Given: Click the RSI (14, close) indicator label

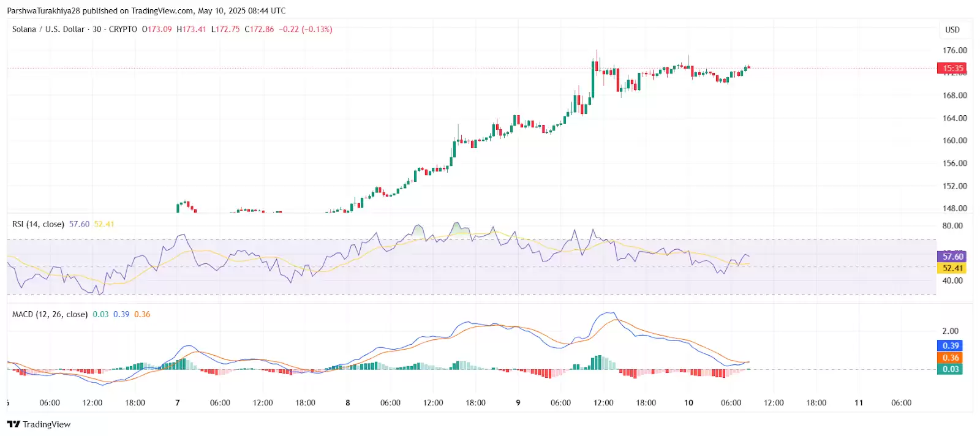Looking at the screenshot, I should tap(38, 224).
